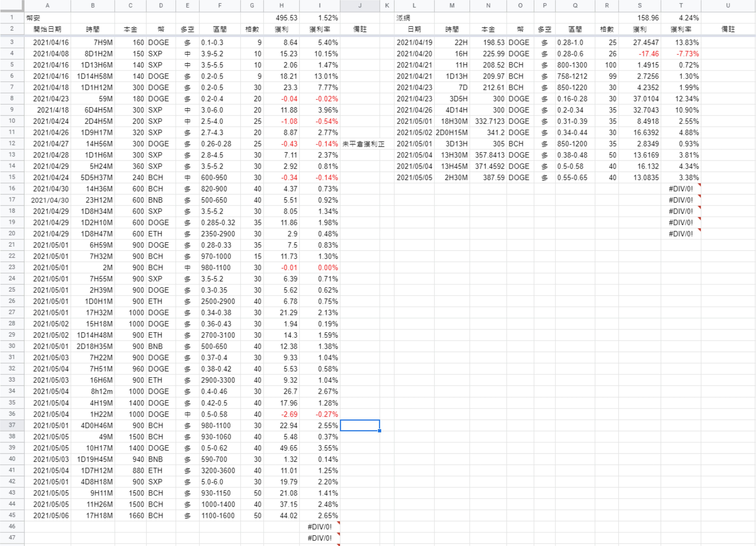
Task: Select range cell 0.285-0.32
Action: pyautogui.click(x=220, y=222)
